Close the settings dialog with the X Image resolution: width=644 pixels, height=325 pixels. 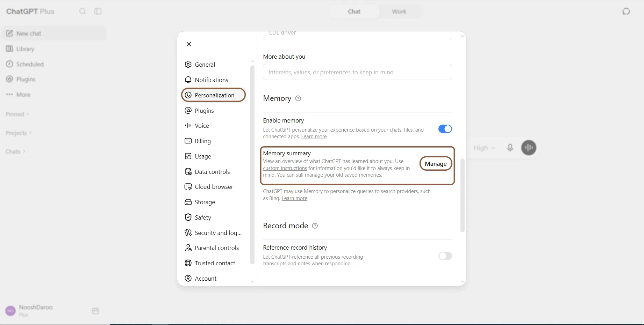189,44
